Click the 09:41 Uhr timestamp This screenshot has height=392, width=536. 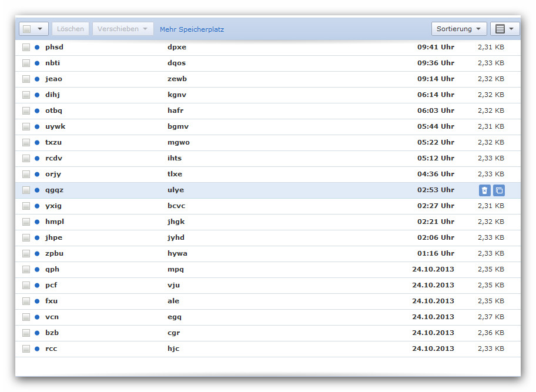[x=436, y=47]
